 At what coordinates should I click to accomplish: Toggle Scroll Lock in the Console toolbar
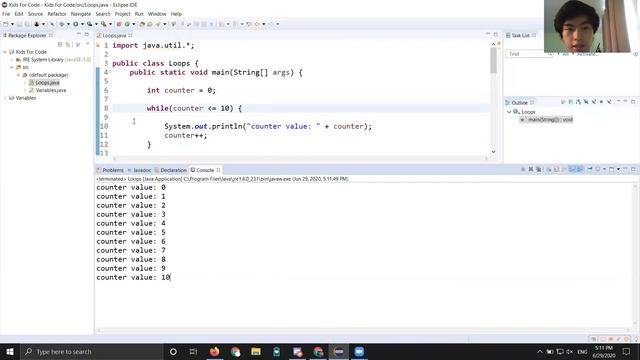point(556,169)
